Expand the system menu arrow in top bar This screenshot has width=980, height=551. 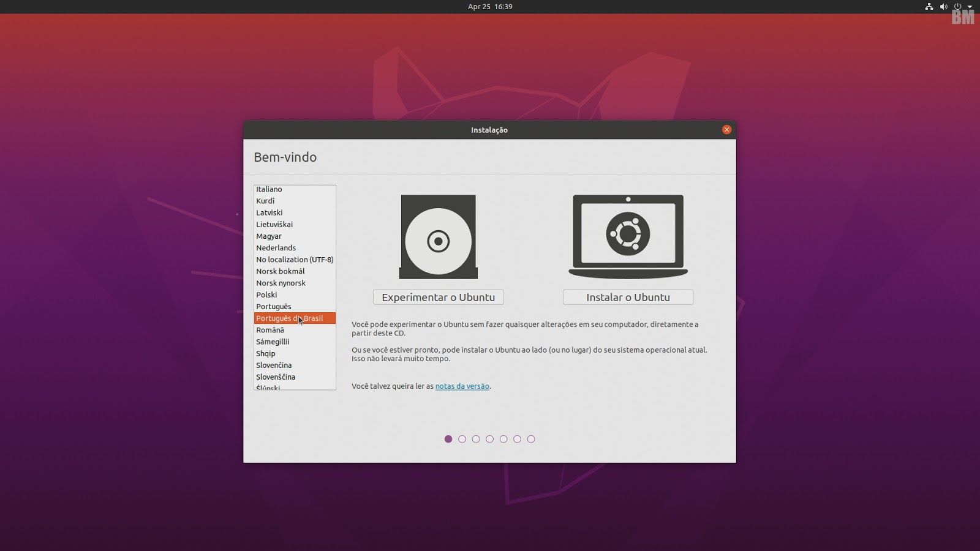pyautogui.click(x=970, y=7)
